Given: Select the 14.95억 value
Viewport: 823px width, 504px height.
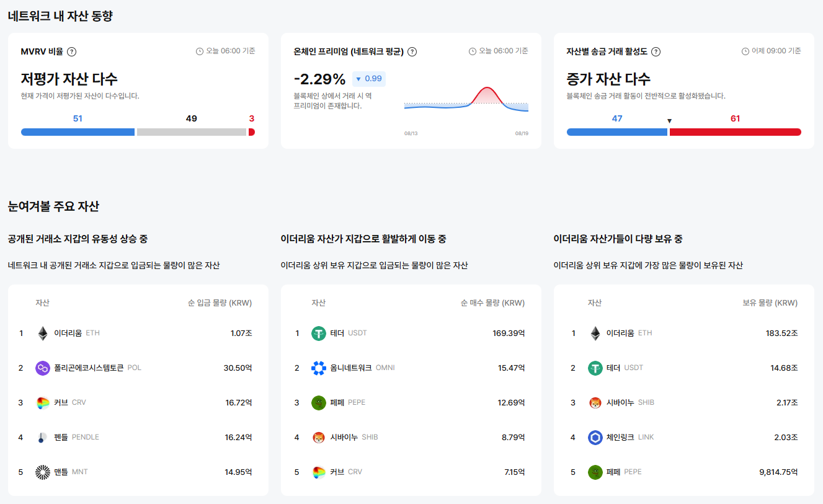Looking at the screenshot, I should [239, 472].
